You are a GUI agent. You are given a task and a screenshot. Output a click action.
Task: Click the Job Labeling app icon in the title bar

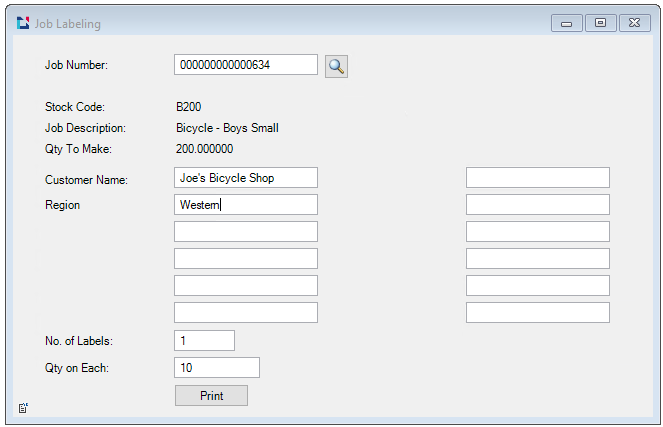point(23,23)
